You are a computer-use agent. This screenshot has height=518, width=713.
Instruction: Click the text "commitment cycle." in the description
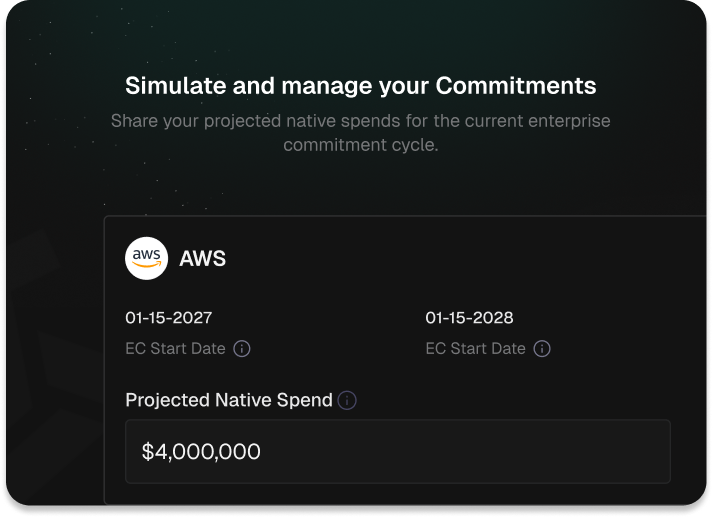coord(361,145)
